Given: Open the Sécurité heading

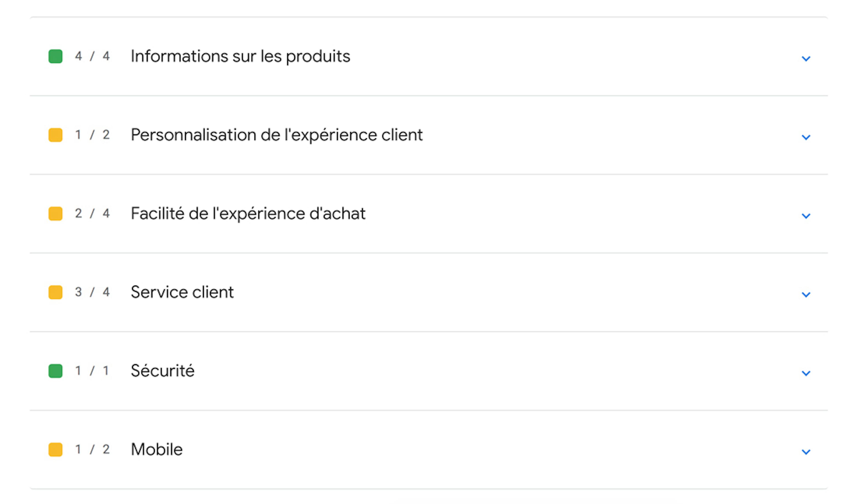Looking at the screenshot, I should pyautogui.click(x=163, y=371).
